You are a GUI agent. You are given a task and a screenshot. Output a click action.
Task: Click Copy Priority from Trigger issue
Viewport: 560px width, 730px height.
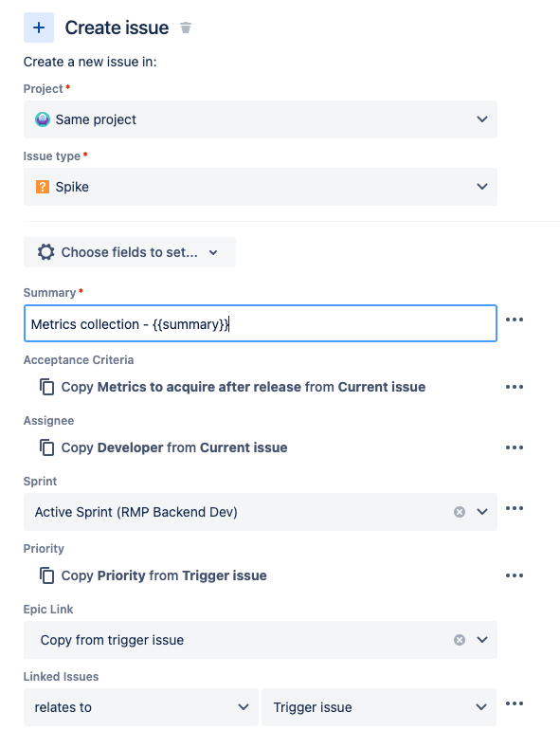tap(154, 575)
